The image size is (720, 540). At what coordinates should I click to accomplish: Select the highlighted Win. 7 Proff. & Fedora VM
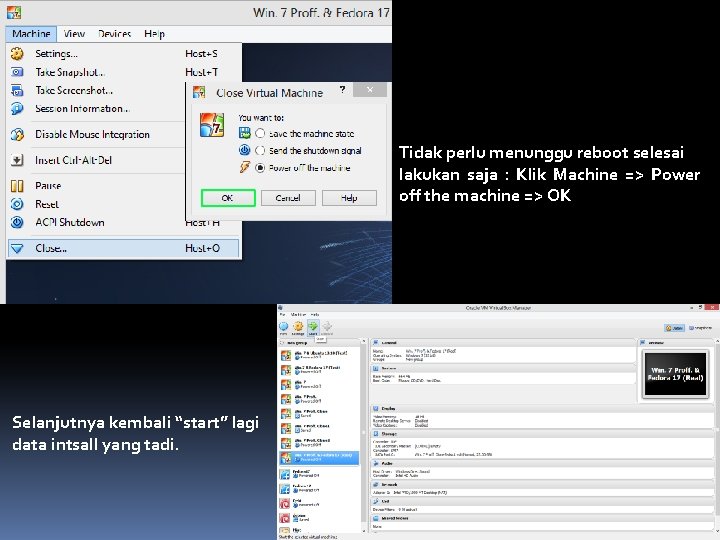click(319, 457)
